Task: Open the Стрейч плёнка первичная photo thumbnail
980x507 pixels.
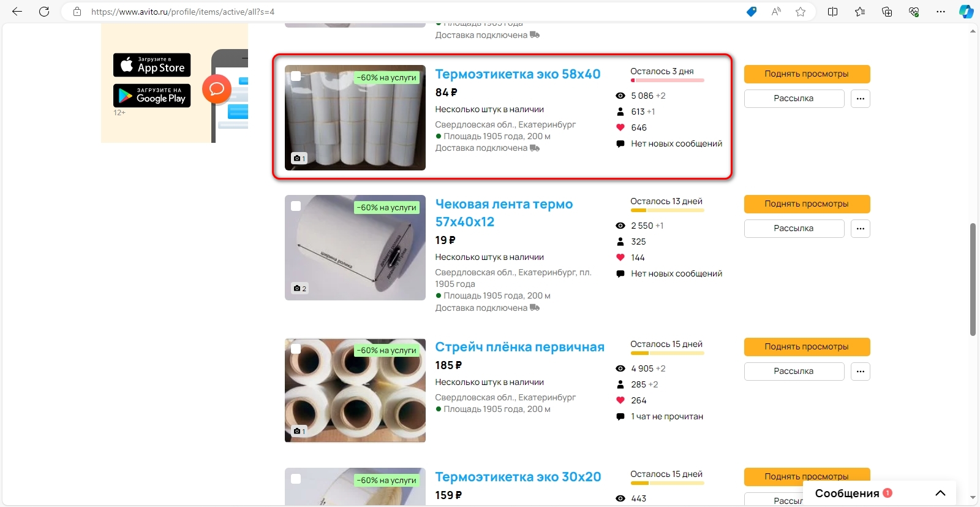Action: [355, 391]
